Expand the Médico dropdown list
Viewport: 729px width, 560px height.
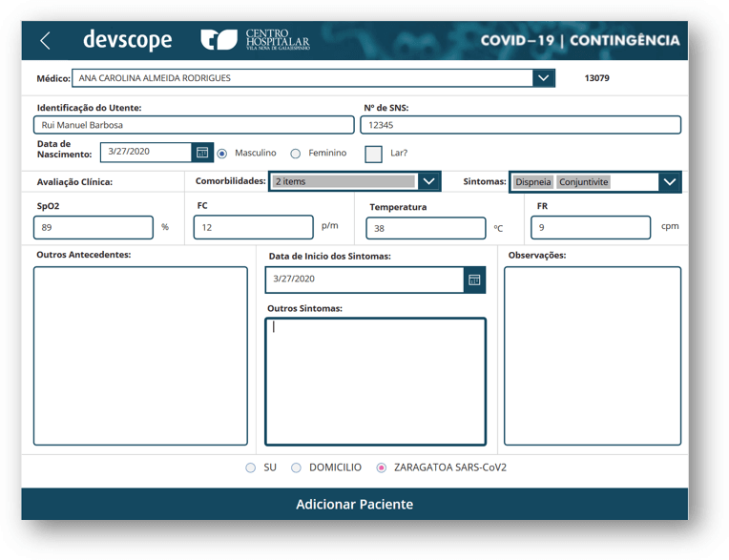point(543,78)
